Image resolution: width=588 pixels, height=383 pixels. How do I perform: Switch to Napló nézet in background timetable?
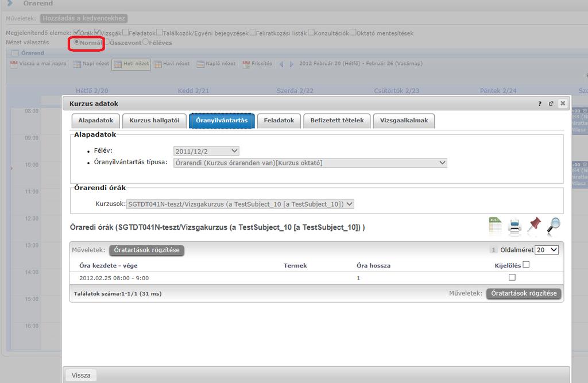216,64
